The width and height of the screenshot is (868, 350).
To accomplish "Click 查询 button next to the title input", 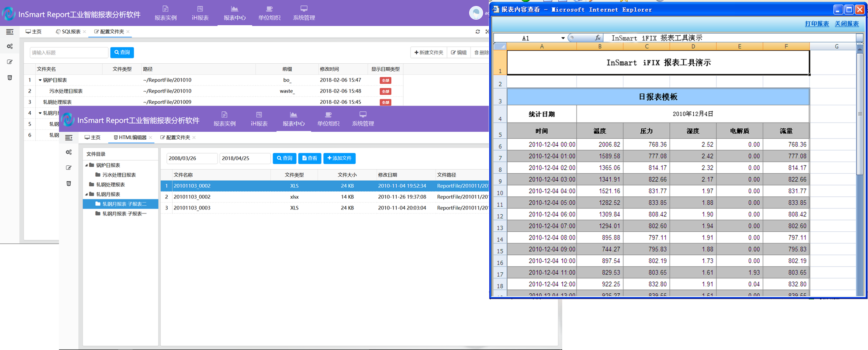I will click(x=122, y=52).
